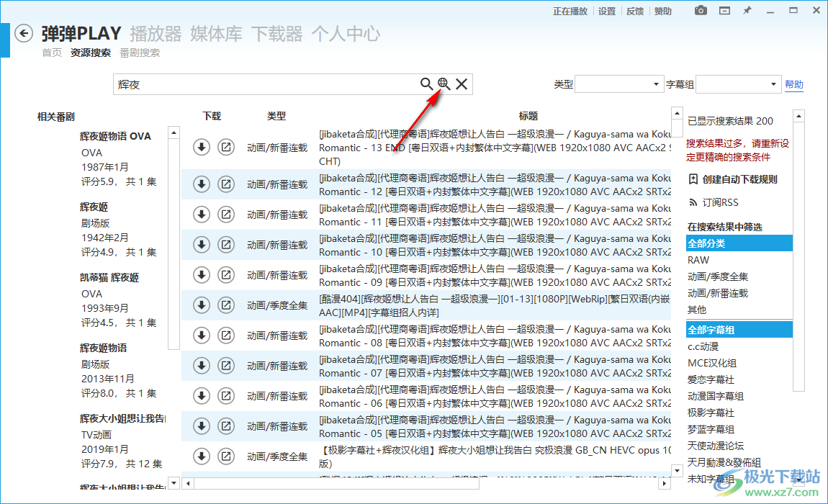The width and height of the screenshot is (828, 504).
Task: Open external link for 酷漫404 entry
Action: pyautogui.click(x=226, y=305)
